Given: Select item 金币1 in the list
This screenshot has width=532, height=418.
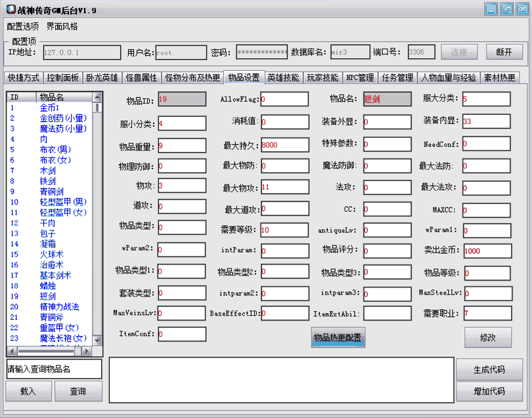Looking at the screenshot, I should (x=49, y=108).
